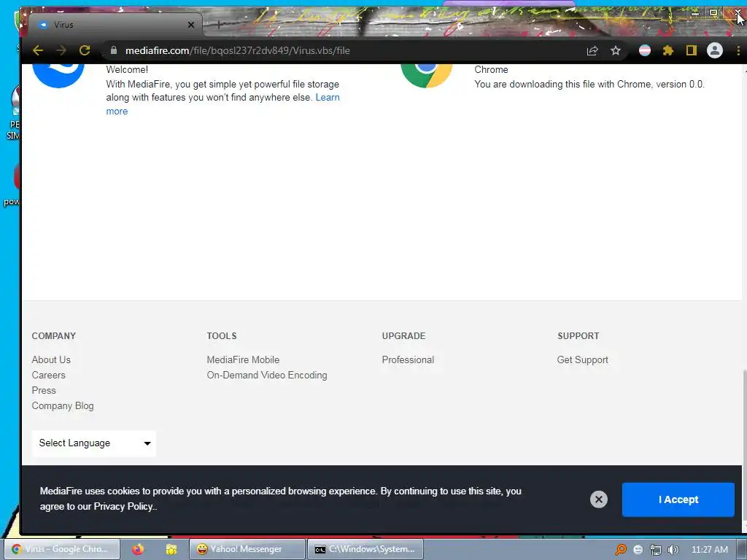Open the Extensions puzzle piece menu
The height and width of the screenshot is (560, 747).
coord(668,50)
